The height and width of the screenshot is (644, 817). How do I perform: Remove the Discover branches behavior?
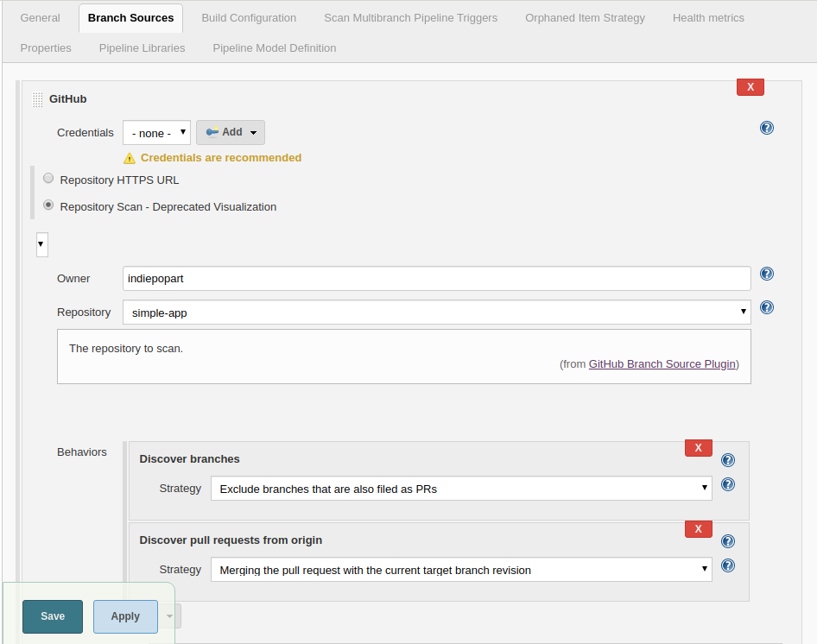click(698, 448)
